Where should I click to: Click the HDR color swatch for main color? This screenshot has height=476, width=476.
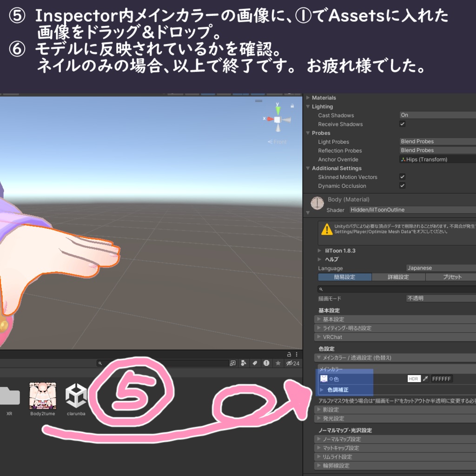413,378
